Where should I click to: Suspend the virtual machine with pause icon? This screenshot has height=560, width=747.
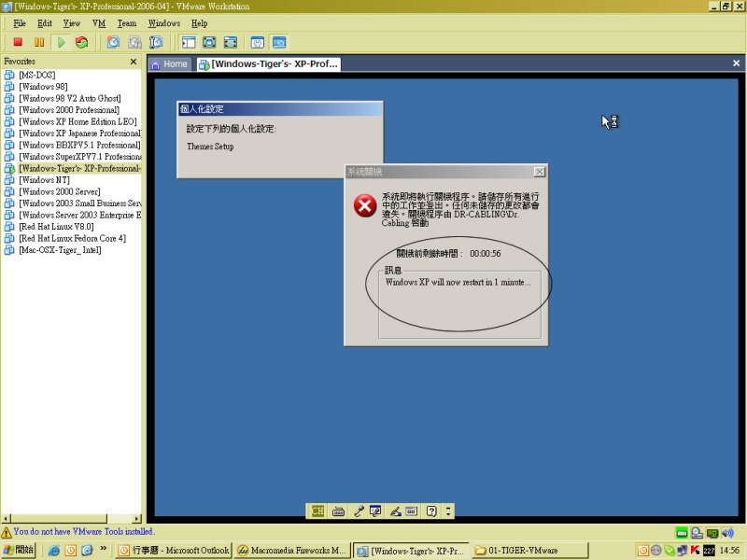point(39,42)
